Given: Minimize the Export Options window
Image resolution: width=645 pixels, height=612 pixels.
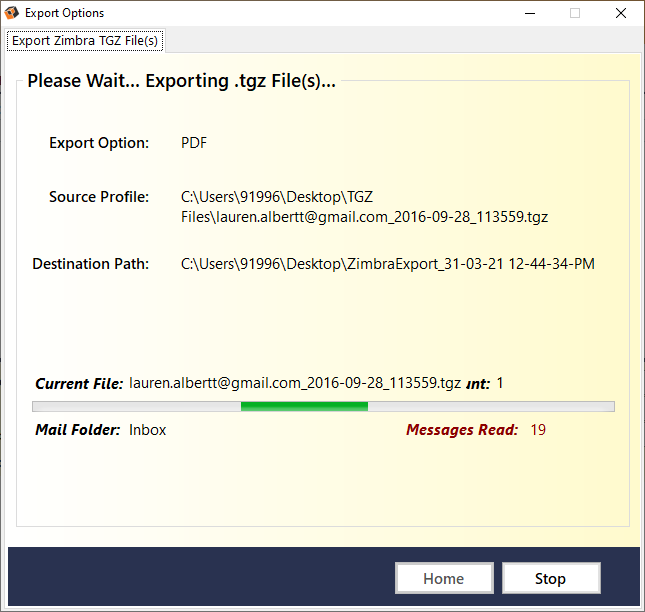Looking at the screenshot, I should click(530, 13).
